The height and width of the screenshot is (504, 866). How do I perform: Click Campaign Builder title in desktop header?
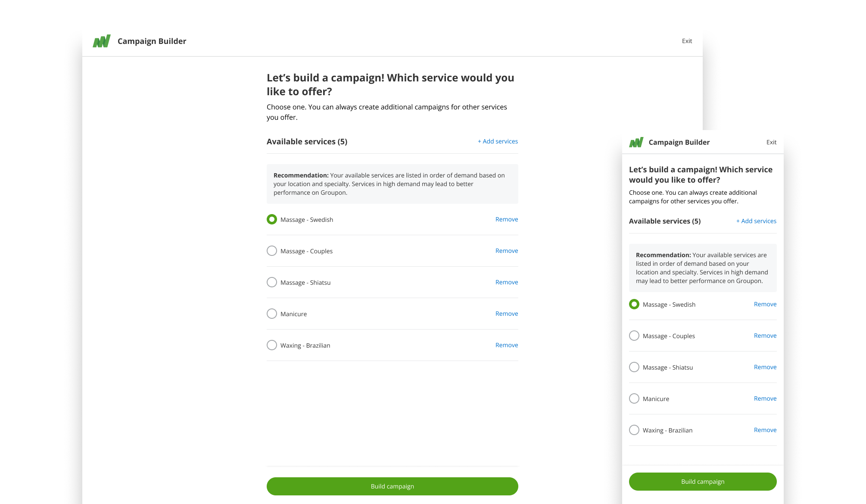(x=152, y=41)
